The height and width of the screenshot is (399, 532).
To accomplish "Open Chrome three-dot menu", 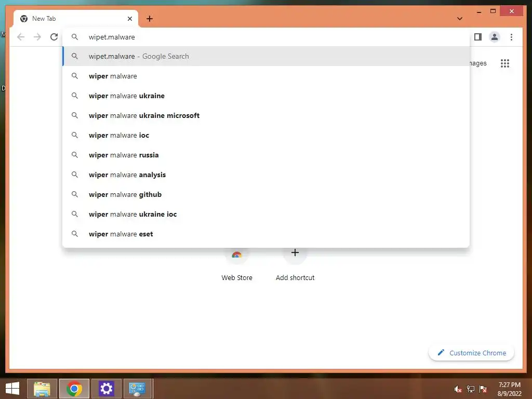I will (511, 37).
